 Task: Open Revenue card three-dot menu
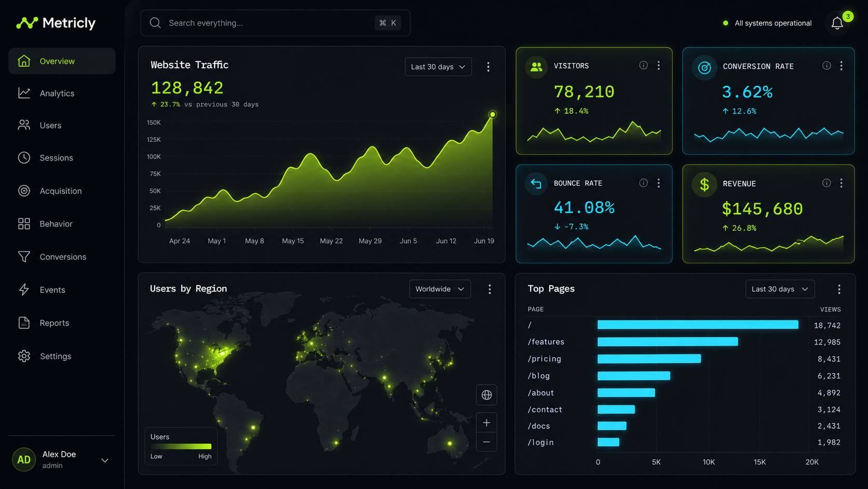(841, 183)
